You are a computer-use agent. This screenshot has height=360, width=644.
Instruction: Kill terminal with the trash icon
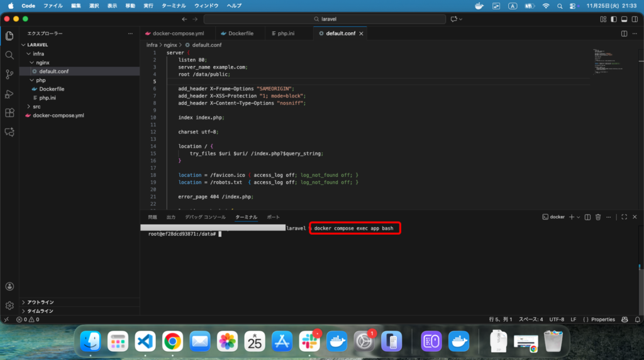pos(598,217)
